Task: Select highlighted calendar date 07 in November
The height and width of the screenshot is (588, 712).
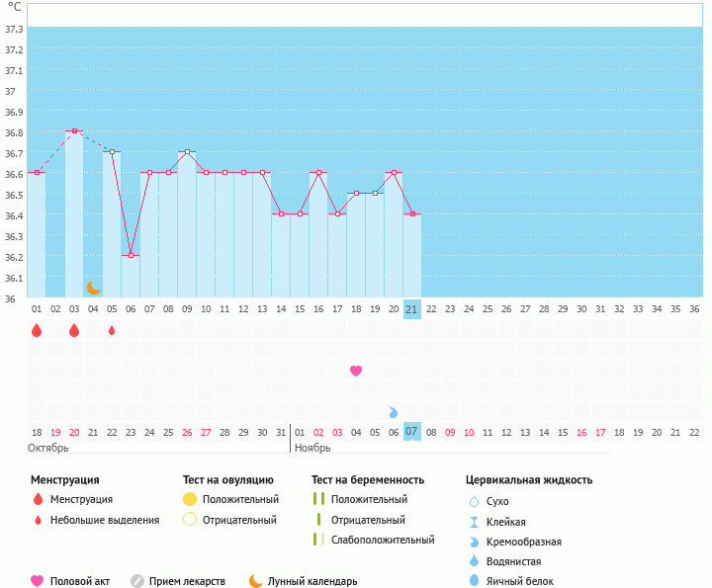Action: [x=412, y=431]
